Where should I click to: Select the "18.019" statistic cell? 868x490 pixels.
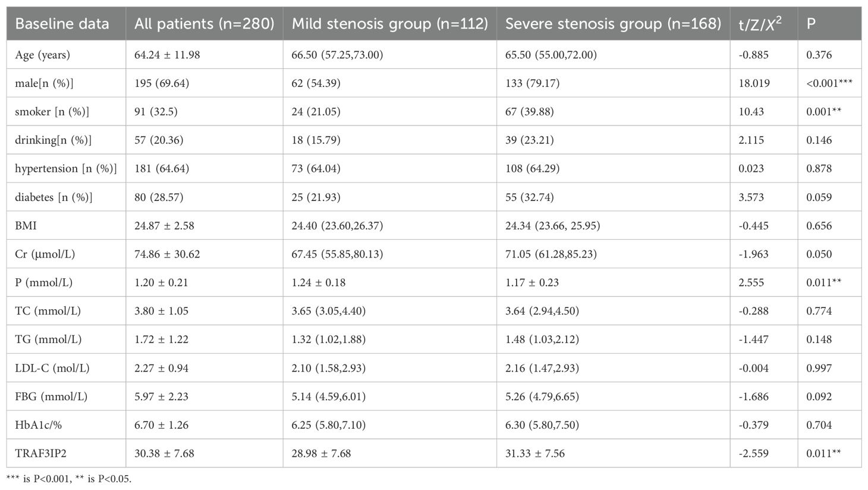[x=754, y=83]
